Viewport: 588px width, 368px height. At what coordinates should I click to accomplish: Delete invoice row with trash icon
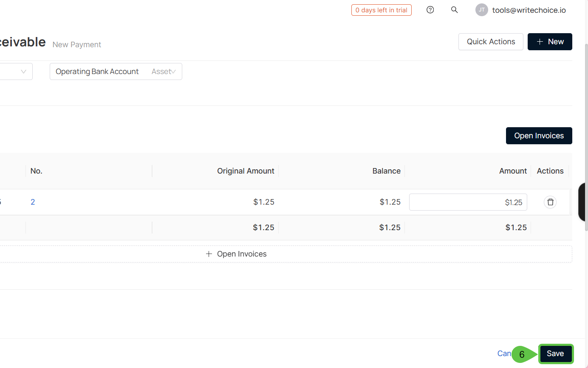click(550, 202)
